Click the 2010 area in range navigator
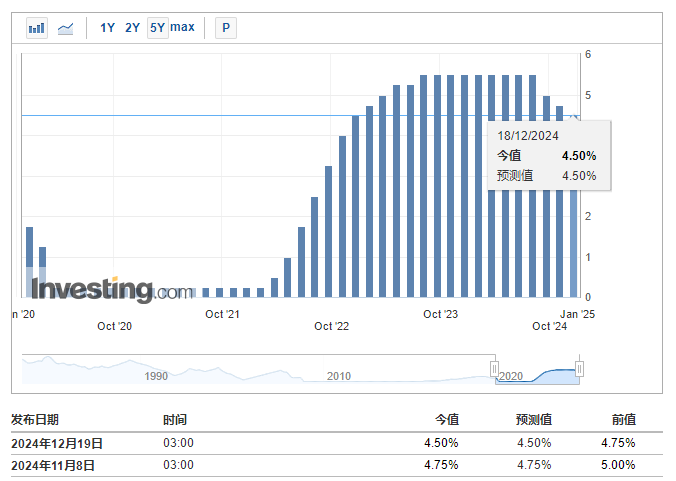This screenshot has width=676, height=481. (338, 376)
